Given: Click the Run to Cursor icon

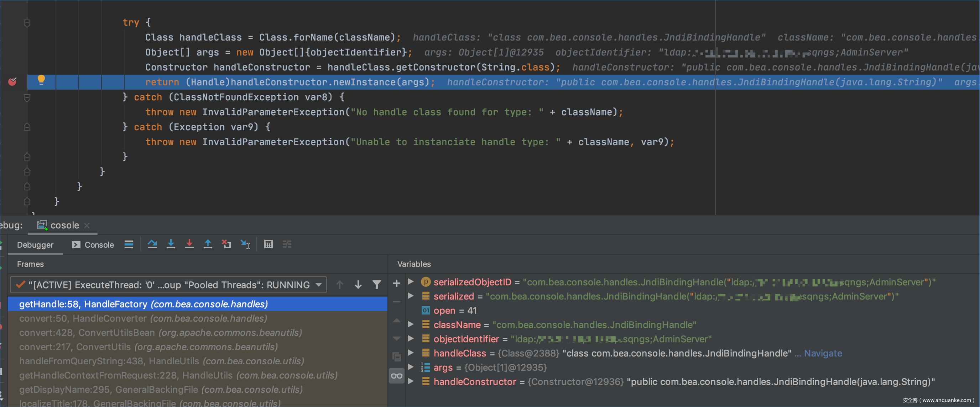Looking at the screenshot, I should [x=245, y=244].
